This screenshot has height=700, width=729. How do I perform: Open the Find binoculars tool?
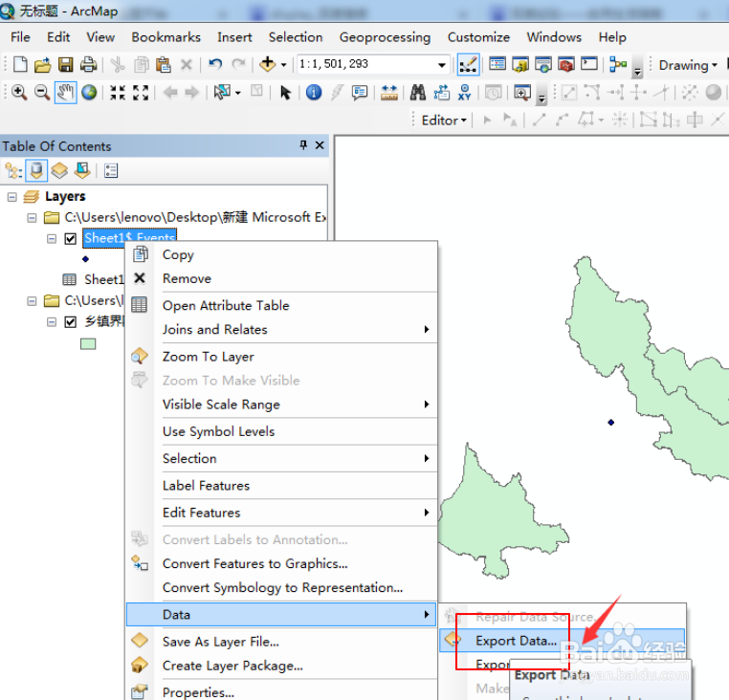pyautogui.click(x=417, y=92)
